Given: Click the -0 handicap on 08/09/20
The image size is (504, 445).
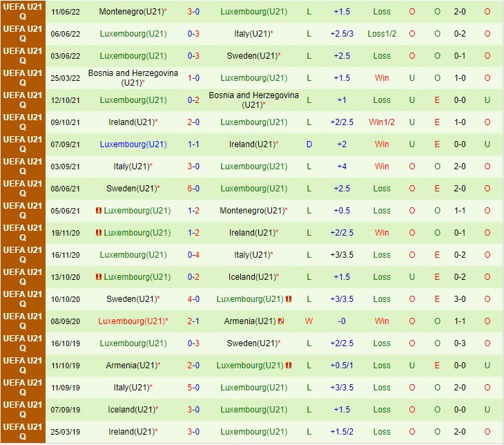Looking at the screenshot, I should click(342, 321).
